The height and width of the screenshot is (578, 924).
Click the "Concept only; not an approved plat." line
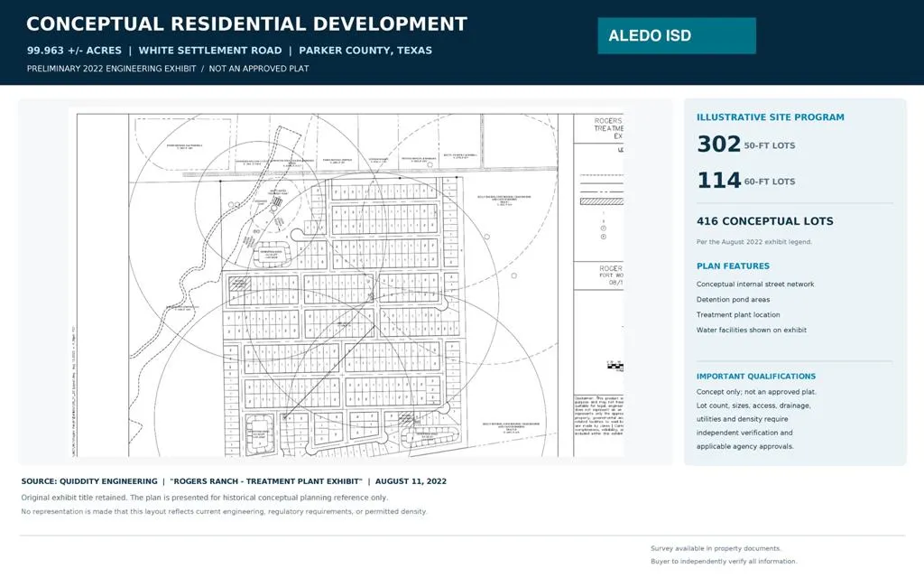[756, 392]
